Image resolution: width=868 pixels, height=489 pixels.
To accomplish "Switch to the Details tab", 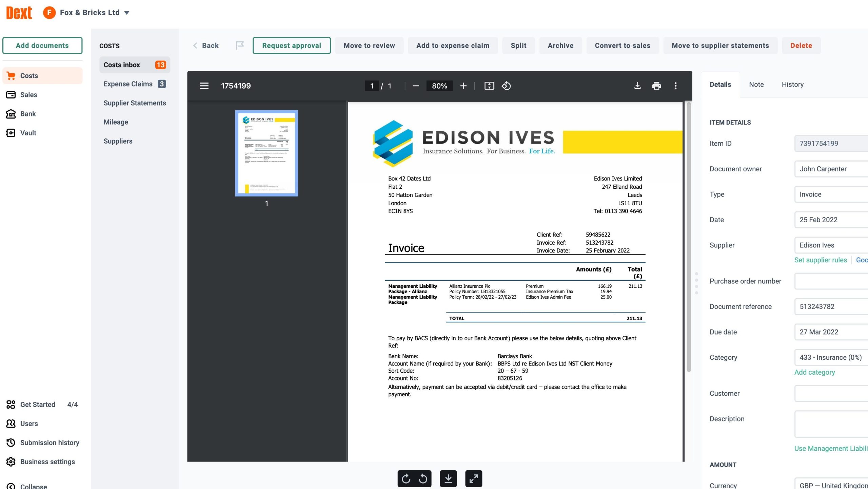I will (720, 84).
